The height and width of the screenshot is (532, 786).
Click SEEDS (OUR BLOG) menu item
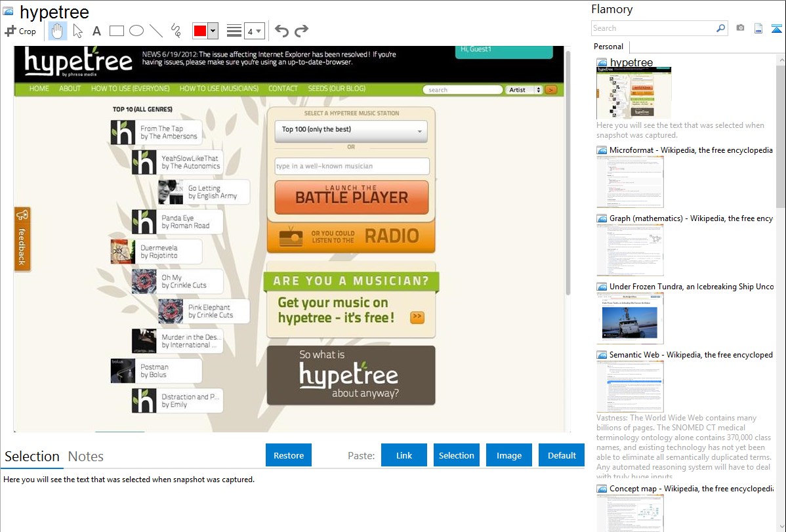tap(337, 89)
